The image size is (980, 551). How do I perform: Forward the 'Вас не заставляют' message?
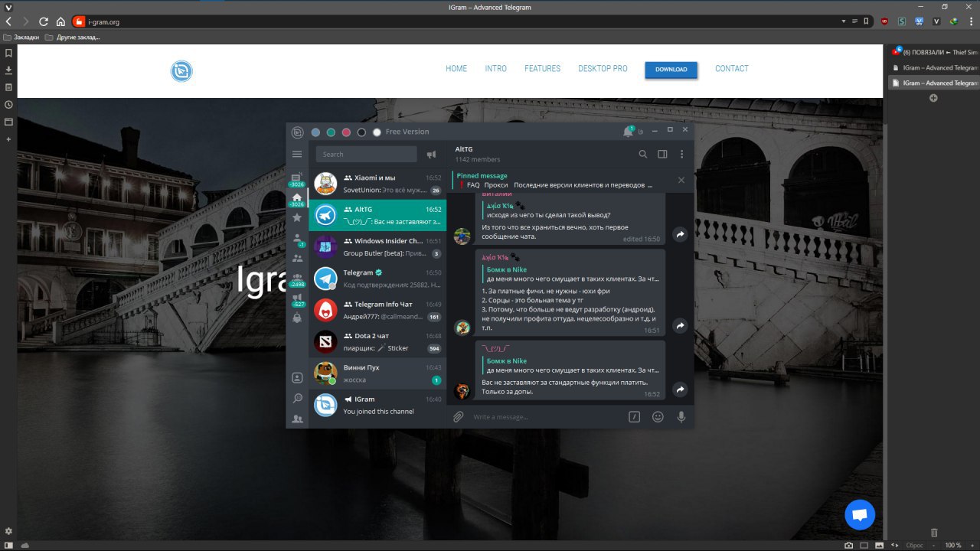click(679, 390)
